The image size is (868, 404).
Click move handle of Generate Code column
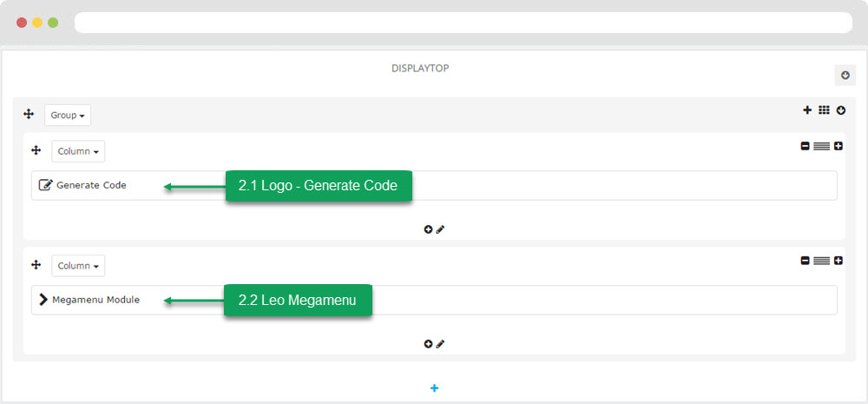click(36, 150)
